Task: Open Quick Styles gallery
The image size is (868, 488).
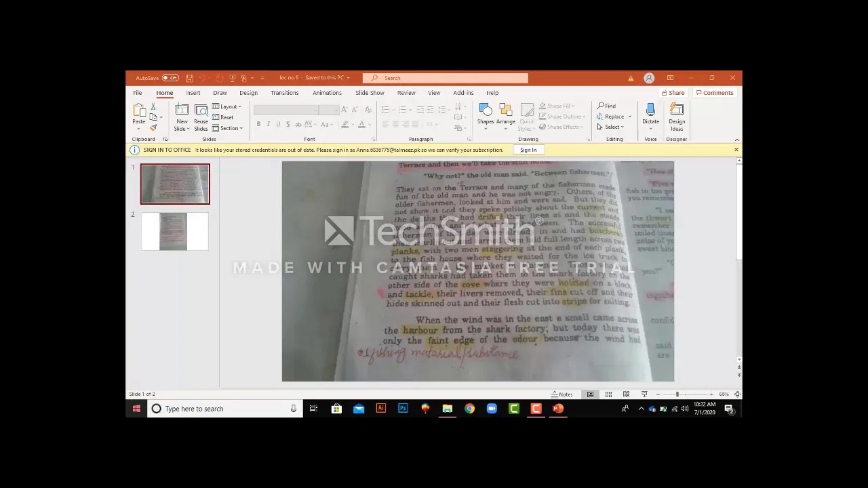Action: (x=527, y=117)
